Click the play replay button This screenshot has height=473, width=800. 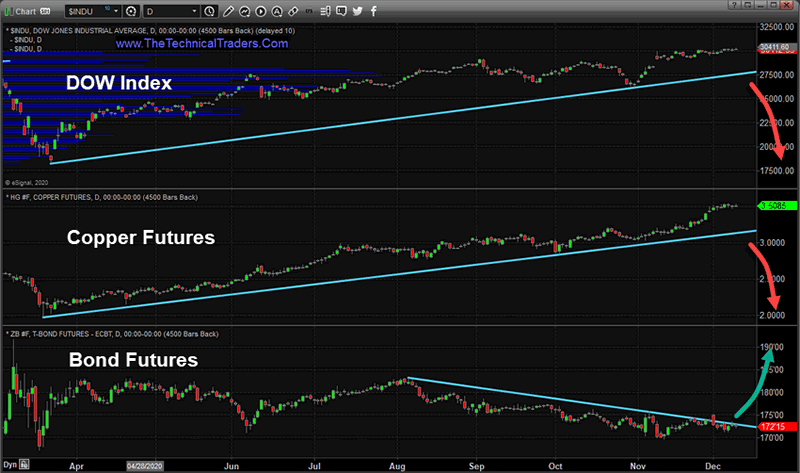[261, 11]
